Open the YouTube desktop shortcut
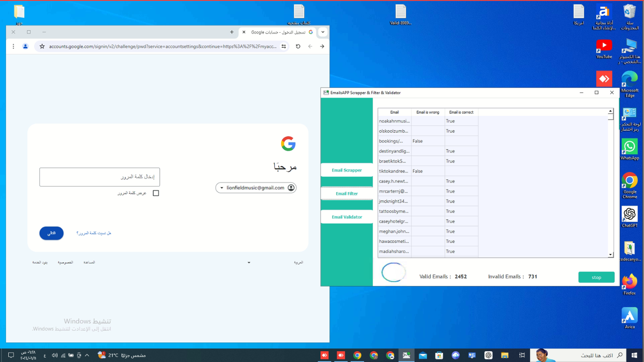 [604, 49]
